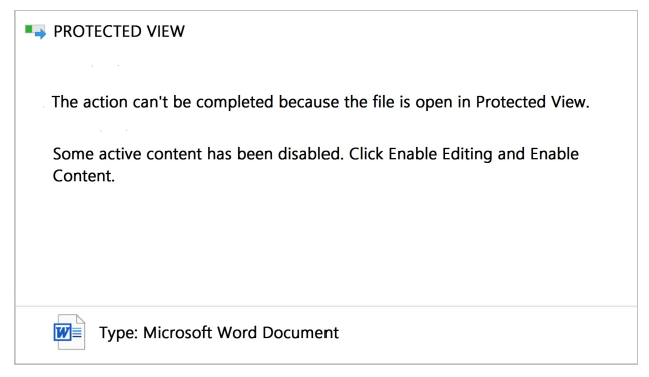Click "Some active content has been disabled" sentence
This screenshot has width=649, height=377.
[x=198, y=154]
